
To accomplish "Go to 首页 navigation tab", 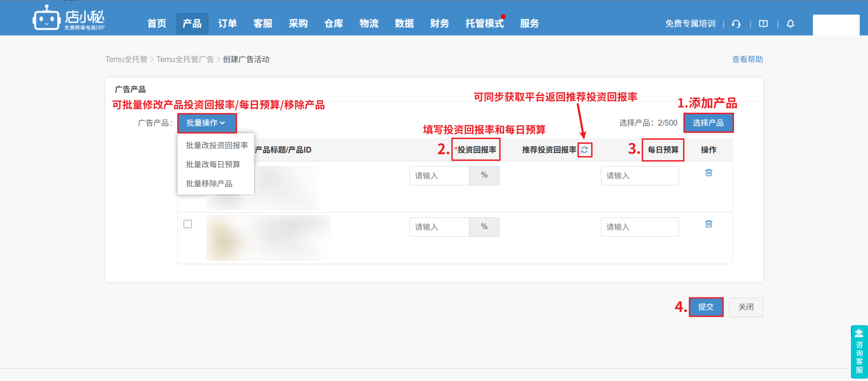I will tap(157, 24).
